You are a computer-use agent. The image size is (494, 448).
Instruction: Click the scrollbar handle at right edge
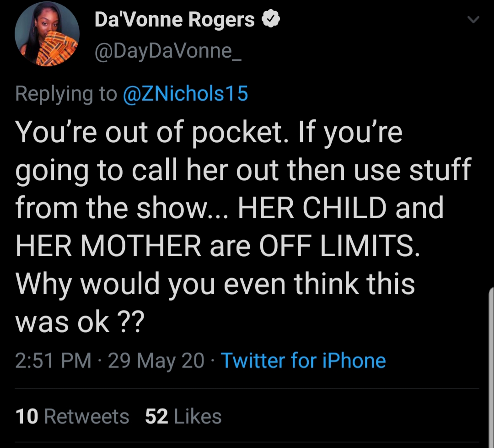[491, 367]
